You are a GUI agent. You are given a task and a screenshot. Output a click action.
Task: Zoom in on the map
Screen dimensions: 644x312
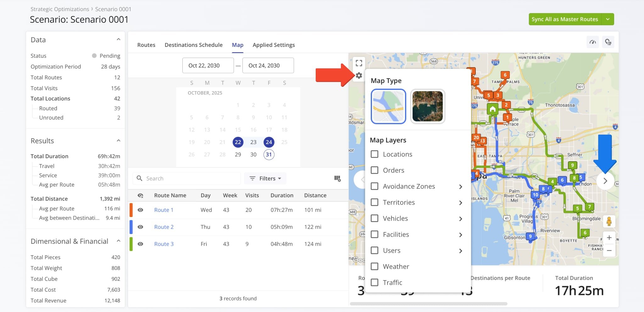click(x=609, y=238)
